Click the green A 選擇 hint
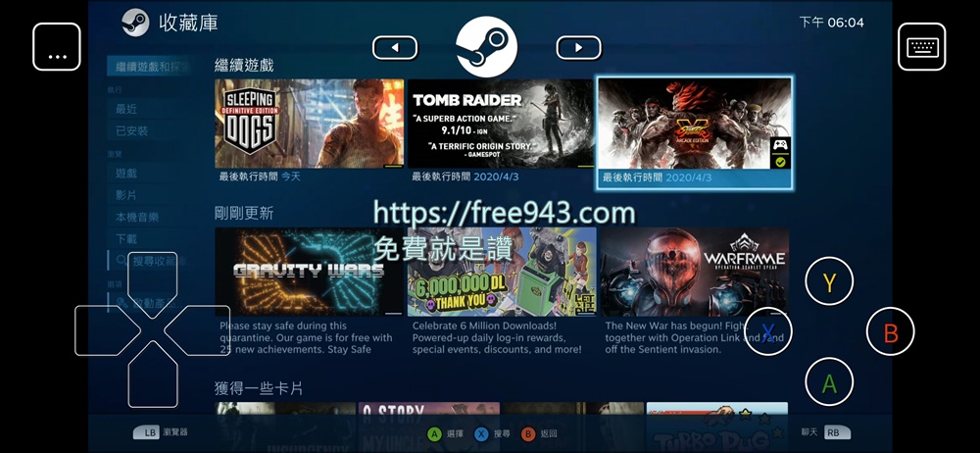 click(x=445, y=433)
